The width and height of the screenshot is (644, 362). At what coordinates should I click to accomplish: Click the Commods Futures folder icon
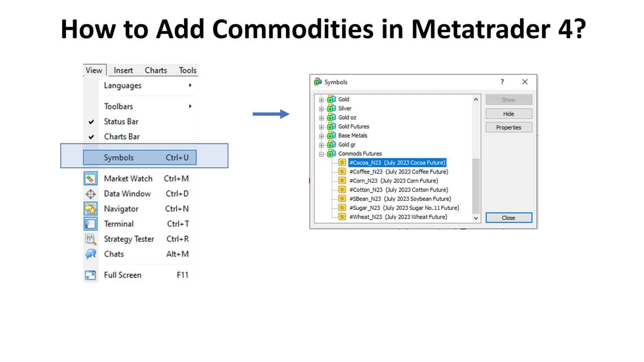(332, 153)
